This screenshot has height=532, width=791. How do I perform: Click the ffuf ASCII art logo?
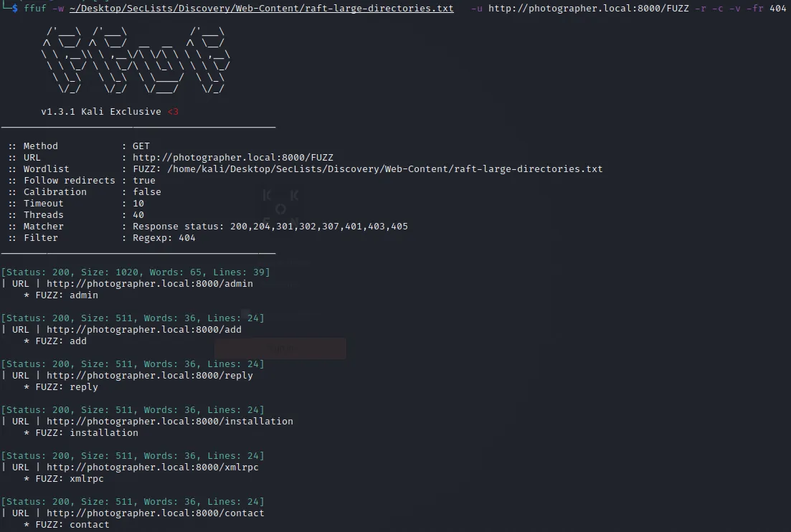coord(136,60)
